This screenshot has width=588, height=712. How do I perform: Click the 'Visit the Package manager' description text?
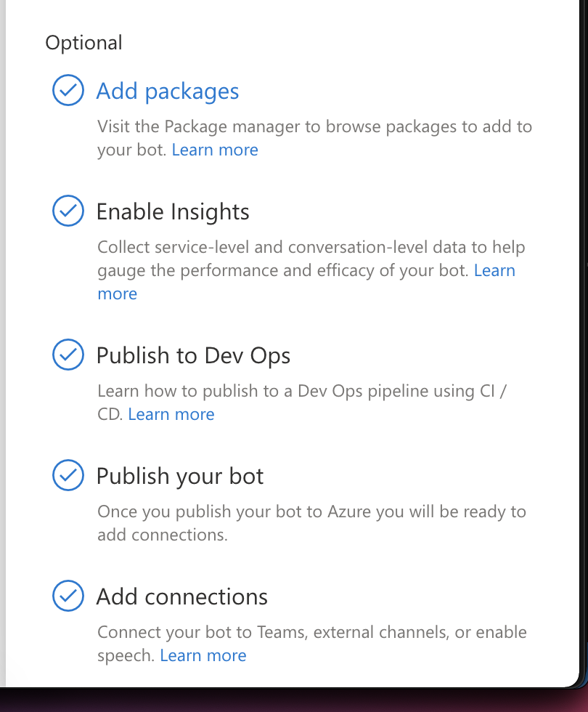click(314, 138)
